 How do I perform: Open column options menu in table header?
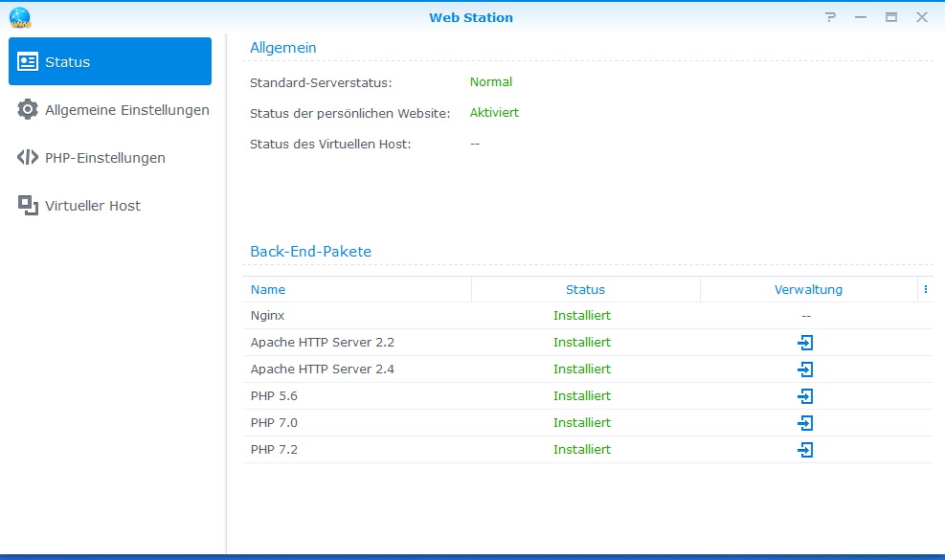click(925, 289)
